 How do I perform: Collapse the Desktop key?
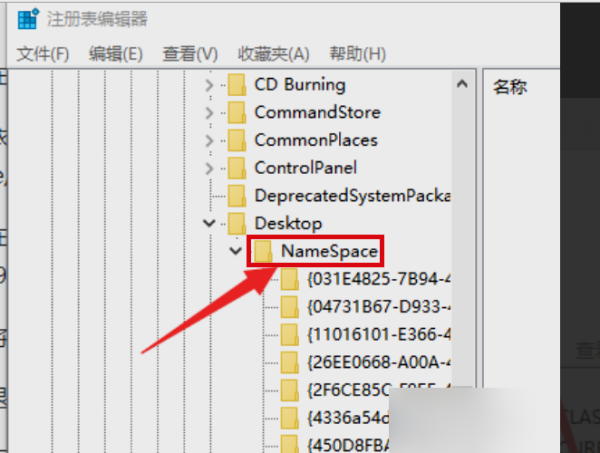pos(209,223)
